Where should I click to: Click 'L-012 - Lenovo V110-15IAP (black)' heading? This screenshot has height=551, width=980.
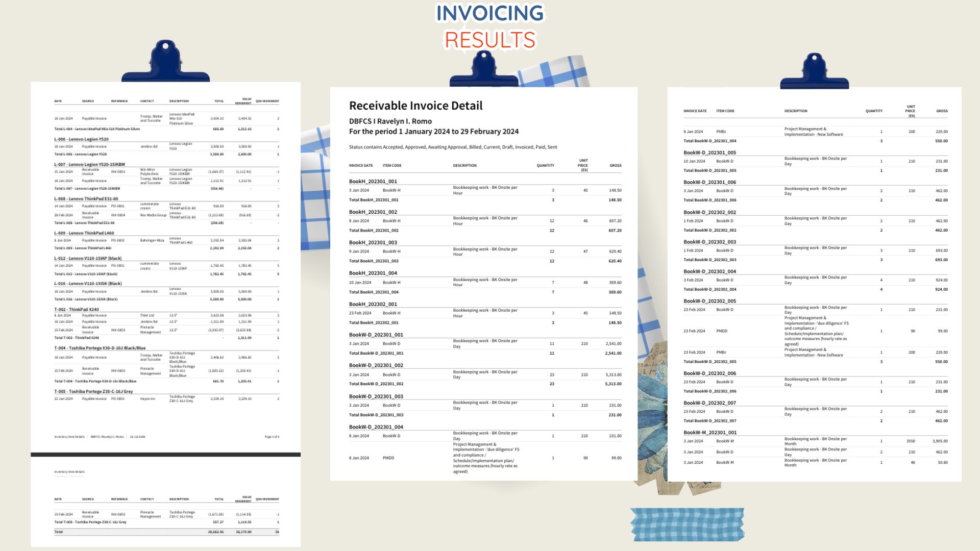point(88,259)
